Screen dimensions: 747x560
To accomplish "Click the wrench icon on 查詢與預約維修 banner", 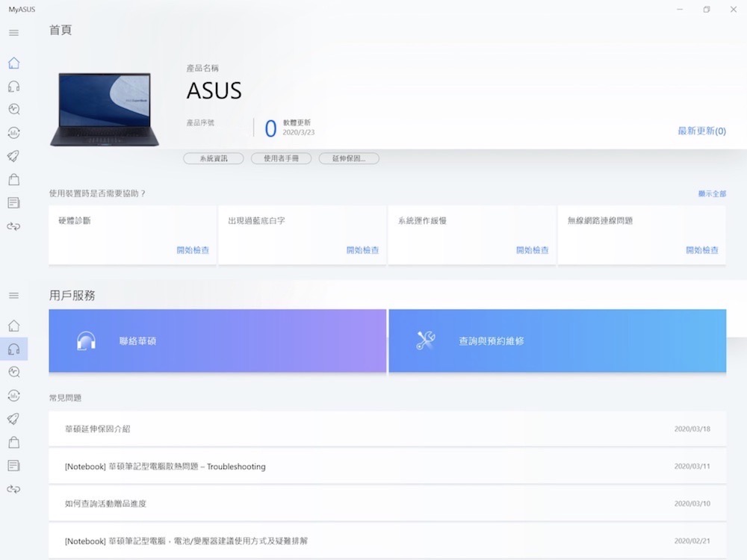I will coord(426,341).
